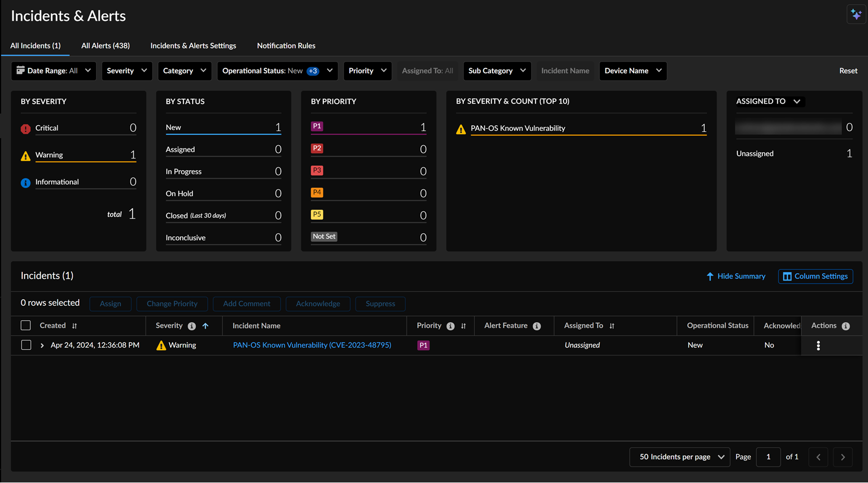Screen dimensions: 868x483
Task: Click the Alert Feature info icon
Action: (x=537, y=326)
